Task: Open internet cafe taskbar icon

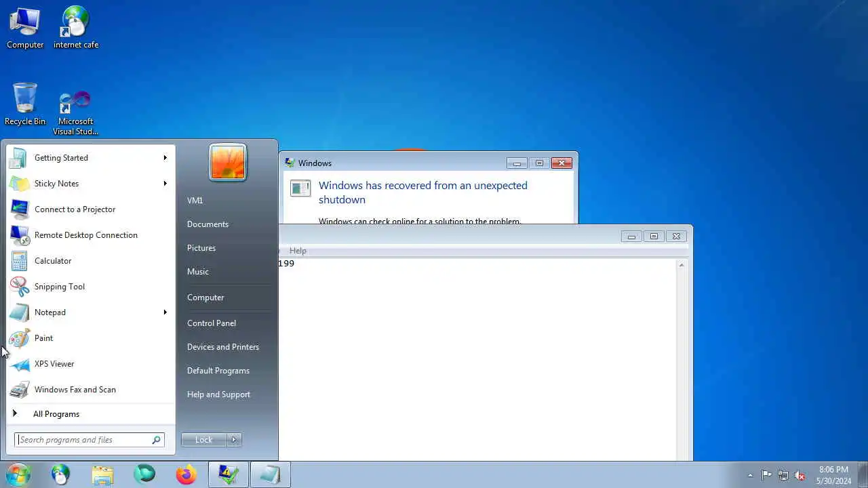Action: [x=60, y=474]
